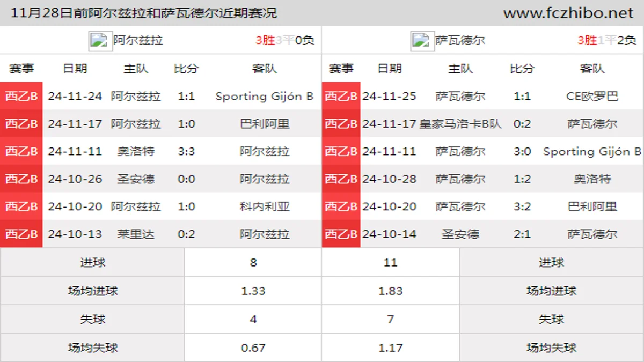Click away team Sporting Gijón B facing 阿尔兹拉
The height and width of the screenshot is (362, 644).
click(265, 97)
